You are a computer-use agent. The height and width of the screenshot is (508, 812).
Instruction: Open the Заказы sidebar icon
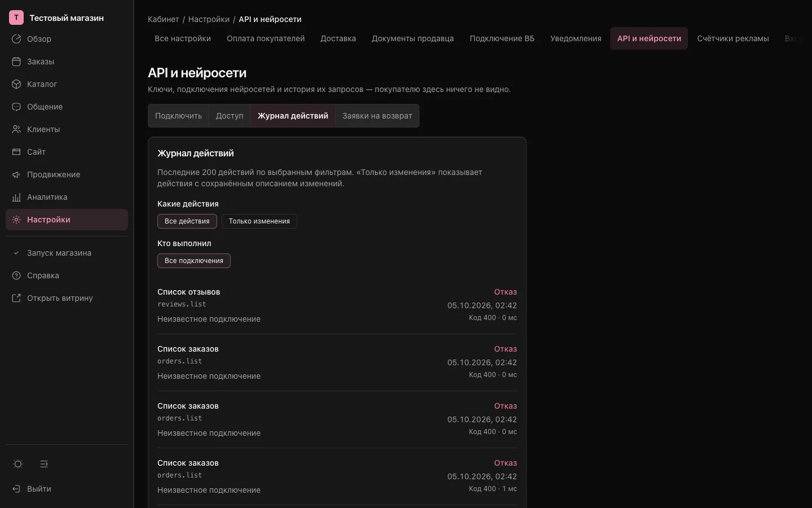[x=16, y=62]
